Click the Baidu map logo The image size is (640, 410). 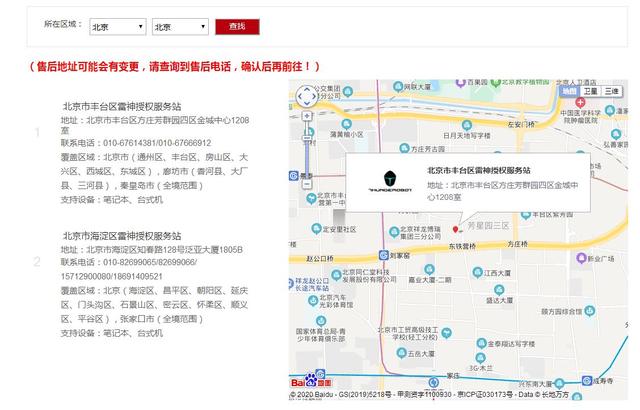[311, 381]
